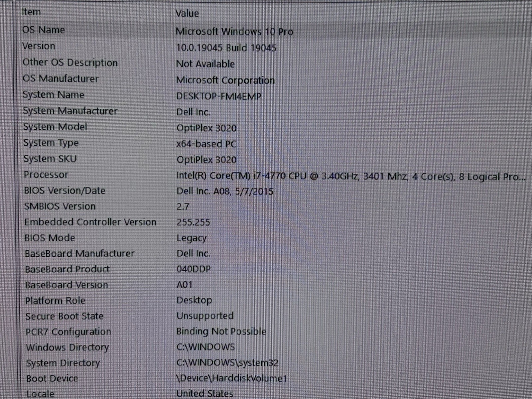Click value Dell Inc. A08, 5/7/2015
532x399 pixels.
(x=225, y=191)
